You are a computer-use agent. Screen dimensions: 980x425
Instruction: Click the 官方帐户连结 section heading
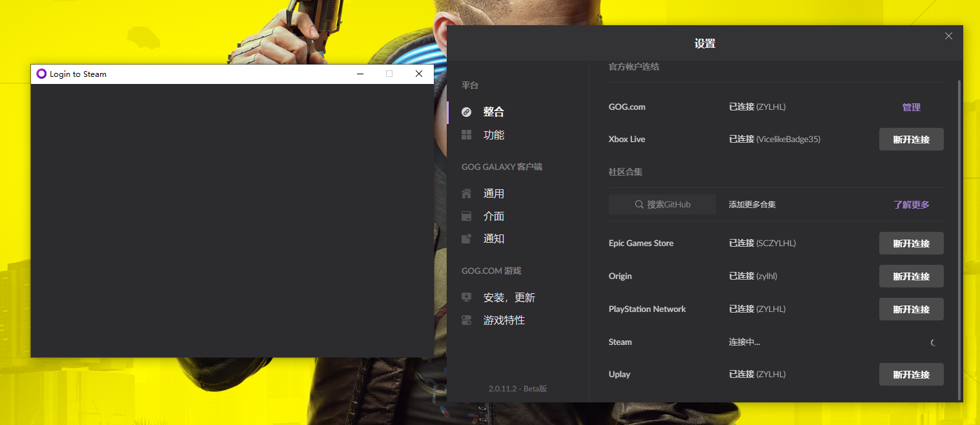point(634,67)
